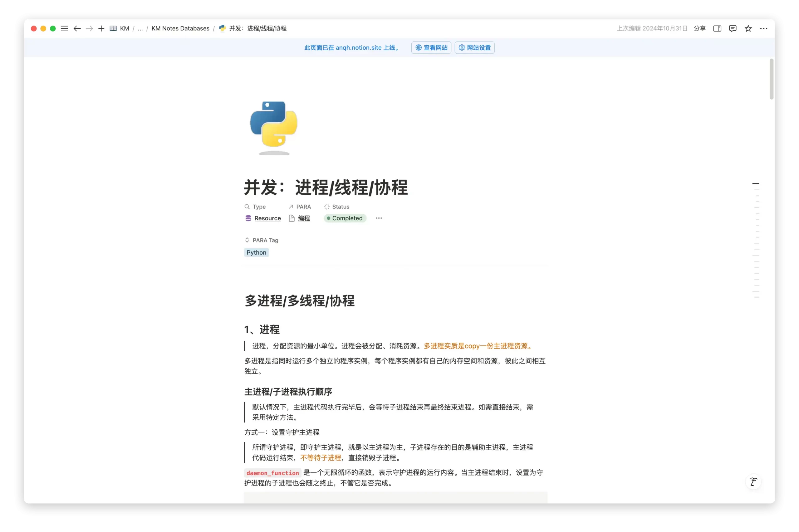Viewport: 799px width, 532px height.
Task: Select the KM Notes Databases breadcrumb
Action: (180, 28)
